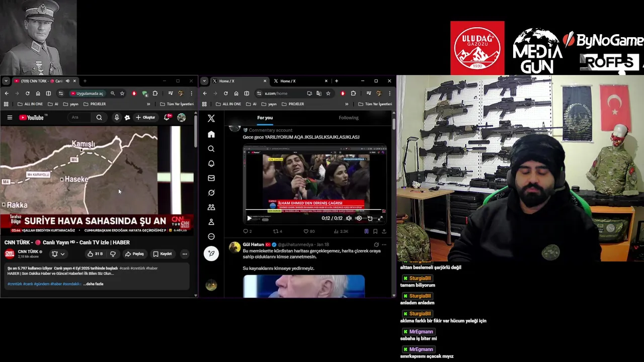Seek on the tweet video progress bar
Image resolution: width=644 pixels, height=362 pixels.
(x=313, y=210)
